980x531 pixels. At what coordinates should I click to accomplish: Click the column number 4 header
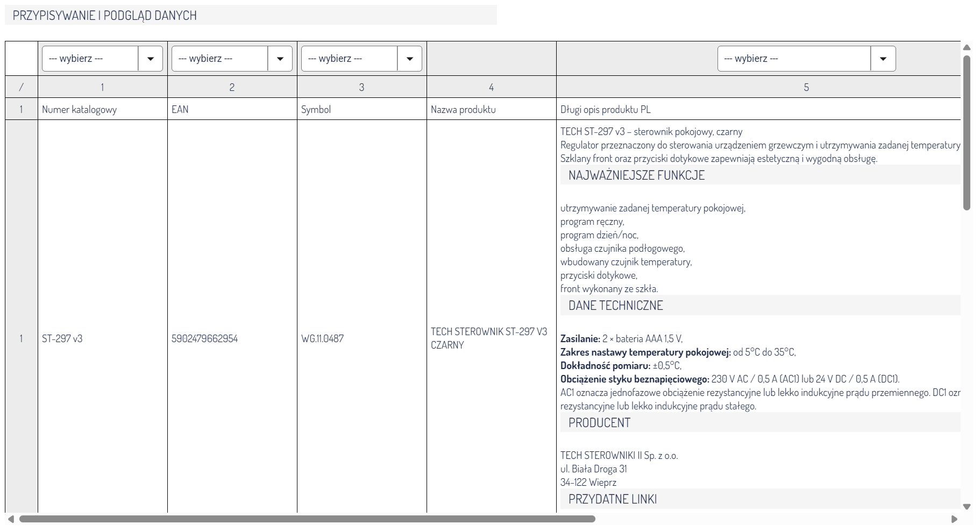coord(491,87)
